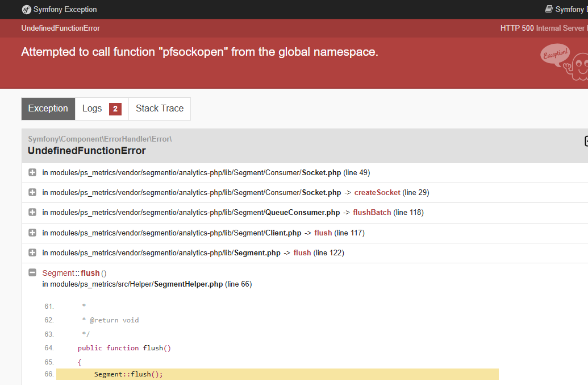Image resolution: width=588 pixels, height=385 pixels.
Task: Click code line 64 public function flush()
Action: (x=124, y=348)
